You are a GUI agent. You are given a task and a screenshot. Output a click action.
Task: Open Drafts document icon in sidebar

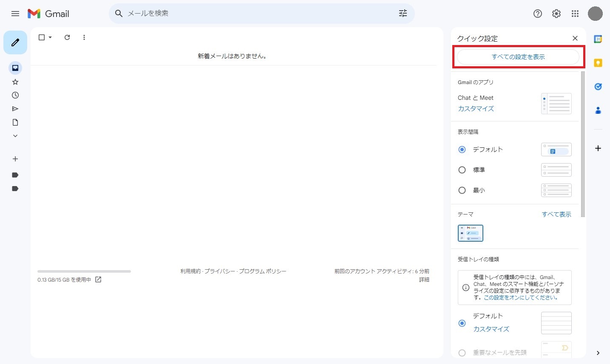tap(15, 122)
